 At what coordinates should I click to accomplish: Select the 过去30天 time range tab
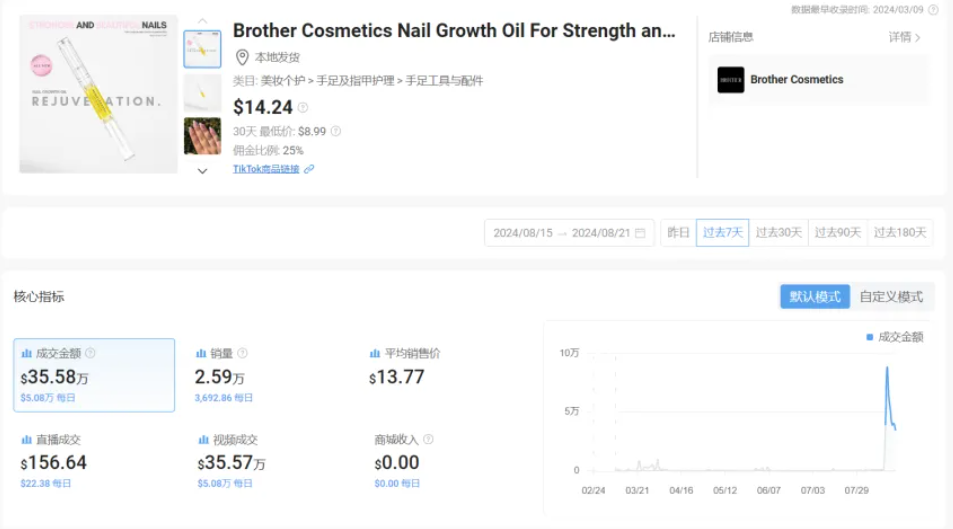click(779, 233)
